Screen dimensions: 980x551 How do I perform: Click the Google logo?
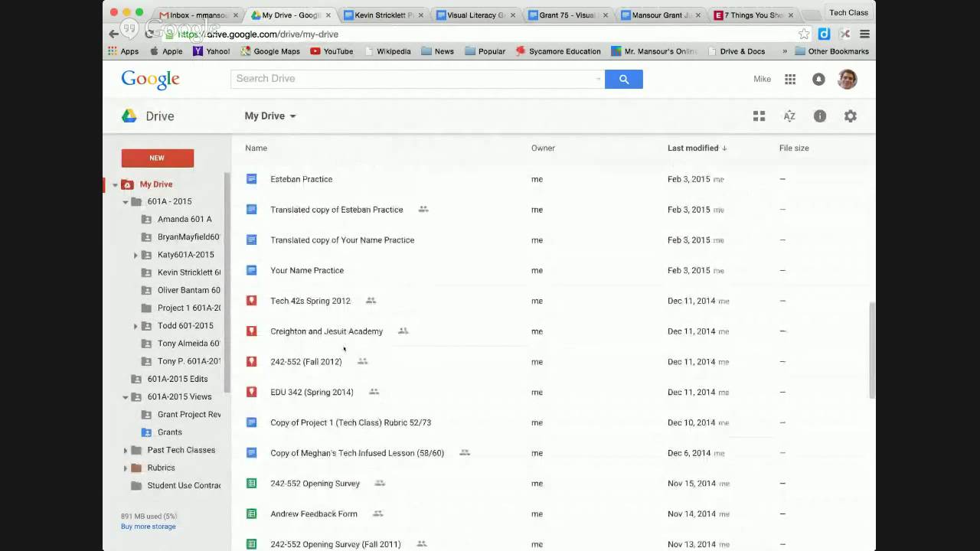[150, 80]
